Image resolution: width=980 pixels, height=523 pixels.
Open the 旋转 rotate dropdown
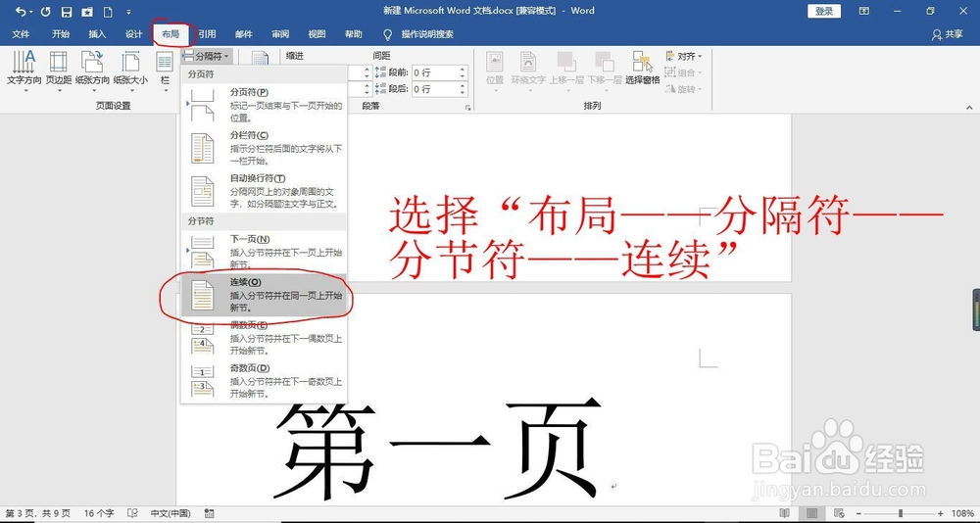pos(684,89)
